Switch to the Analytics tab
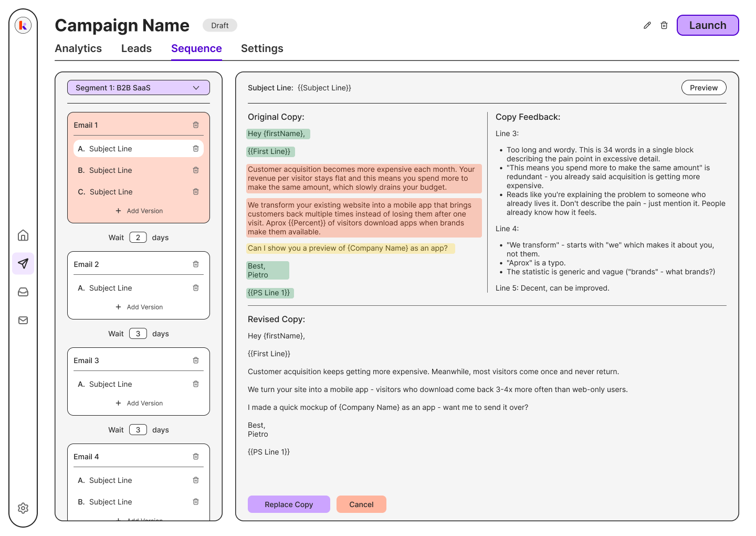 coord(78,48)
